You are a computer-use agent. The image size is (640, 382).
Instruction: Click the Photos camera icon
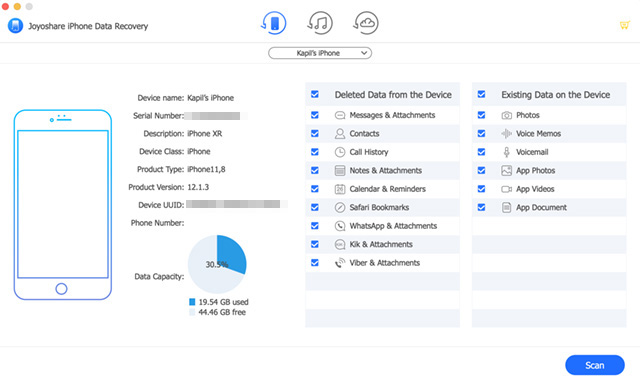507,115
